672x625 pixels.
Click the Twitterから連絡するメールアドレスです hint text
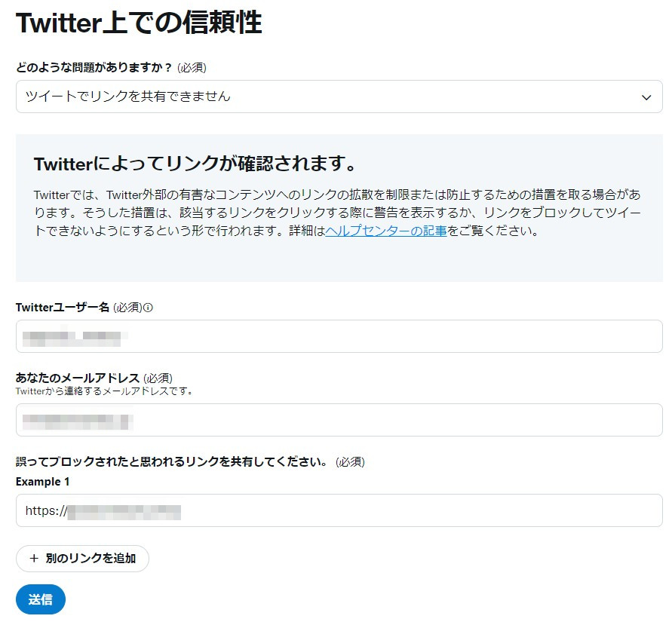coord(104,391)
